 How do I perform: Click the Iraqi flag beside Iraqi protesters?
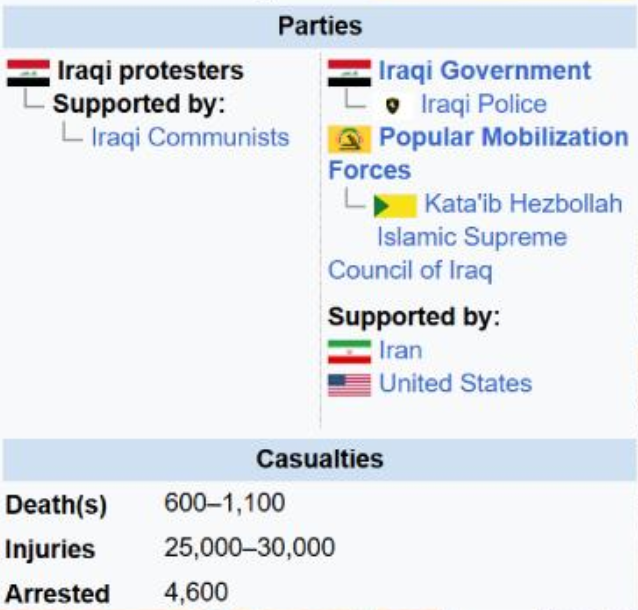(x=28, y=72)
